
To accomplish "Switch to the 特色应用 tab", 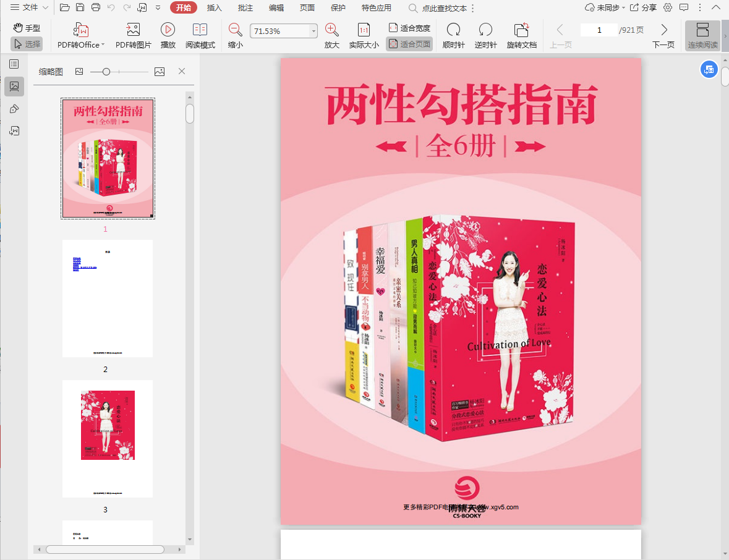I will click(x=376, y=7).
